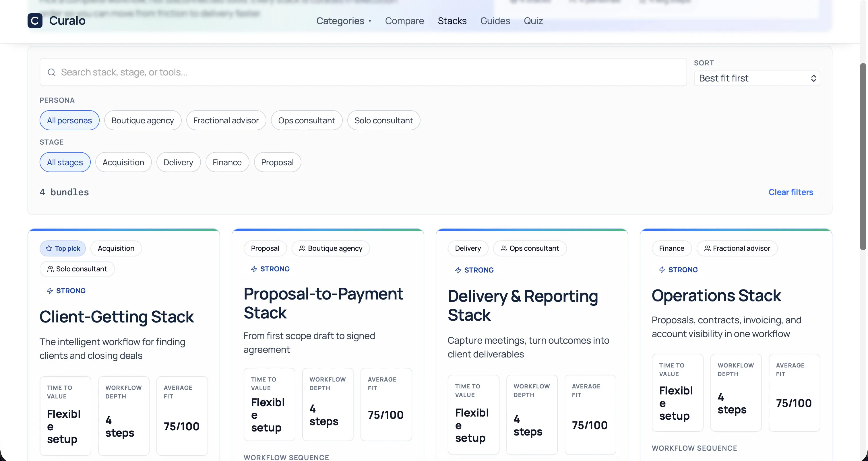Image resolution: width=868 pixels, height=461 pixels.
Task: Filter by Delivery stage
Action: point(179,162)
